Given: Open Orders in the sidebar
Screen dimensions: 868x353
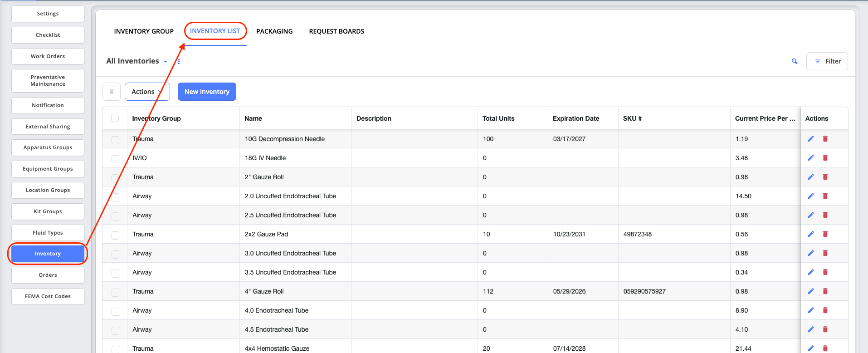Looking at the screenshot, I should pyautogui.click(x=48, y=275).
